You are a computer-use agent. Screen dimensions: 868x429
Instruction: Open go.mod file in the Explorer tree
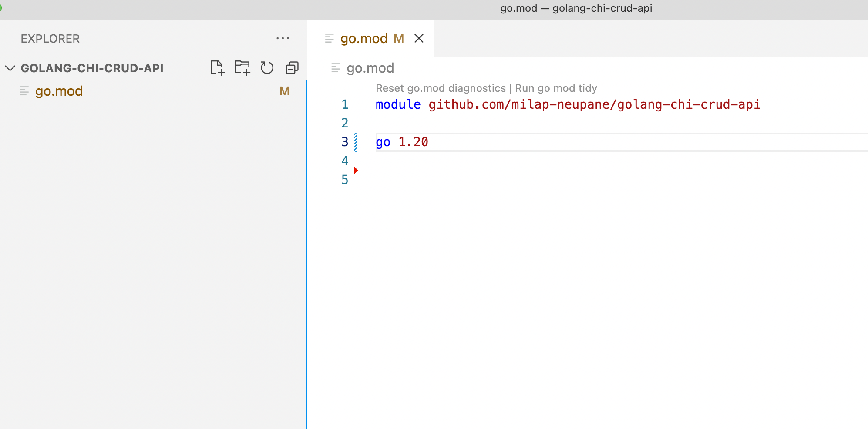pyautogui.click(x=59, y=91)
